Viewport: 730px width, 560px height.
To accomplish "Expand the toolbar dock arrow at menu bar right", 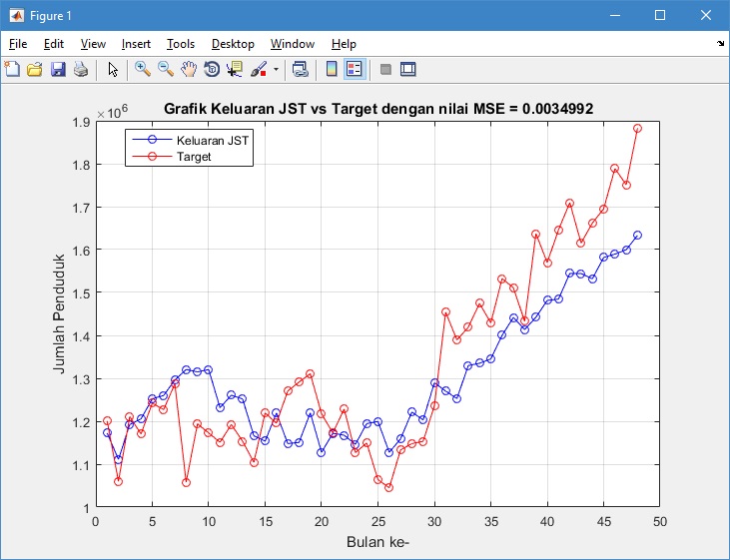I will [x=720, y=44].
